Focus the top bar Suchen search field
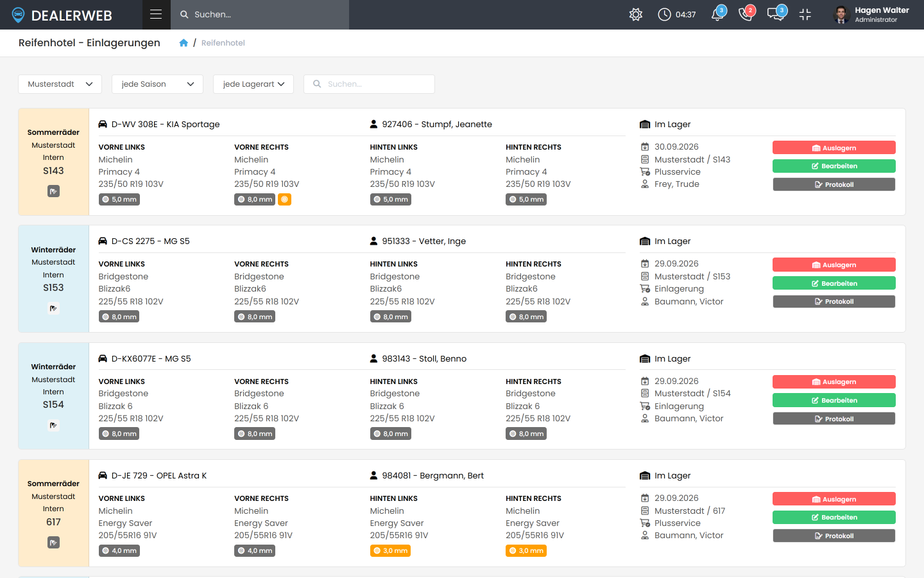This screenshot has height=578, width=924. pyautogui.click(x=260, y=14)
